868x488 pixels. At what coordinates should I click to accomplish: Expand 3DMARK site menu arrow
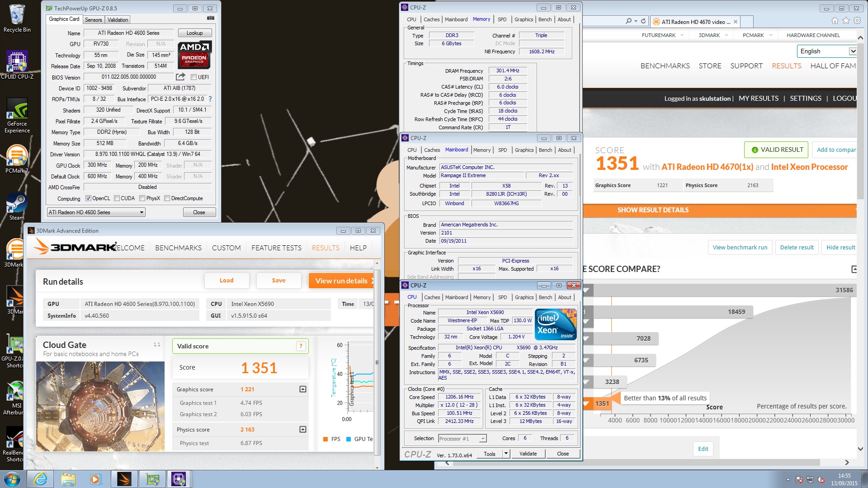pos(726,35)
